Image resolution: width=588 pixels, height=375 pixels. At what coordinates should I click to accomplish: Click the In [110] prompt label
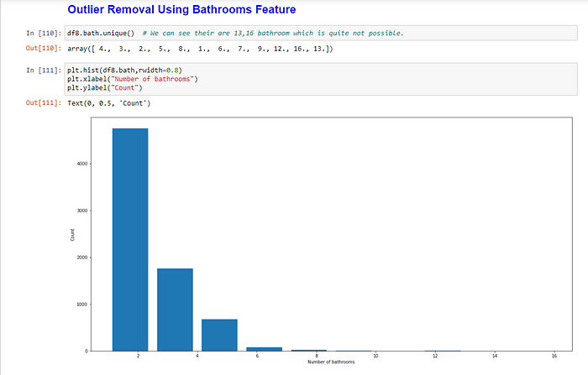pos(44,33)
